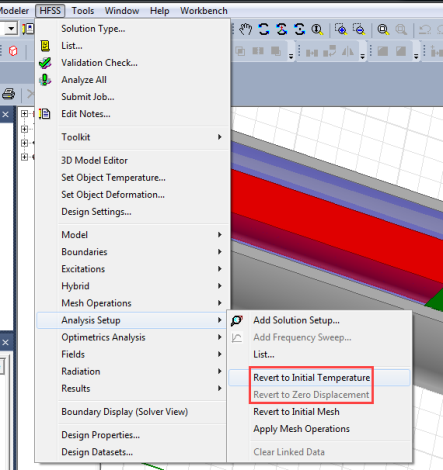Viewport: 443px width, 470px height.
Task: Click the print icon on left toolbar
Action: coord(8,94)
